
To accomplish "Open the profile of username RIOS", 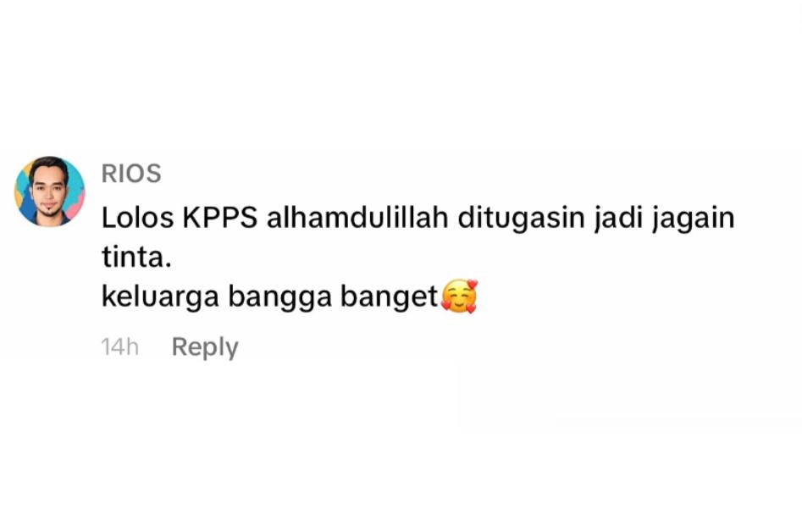I will 131,174.
